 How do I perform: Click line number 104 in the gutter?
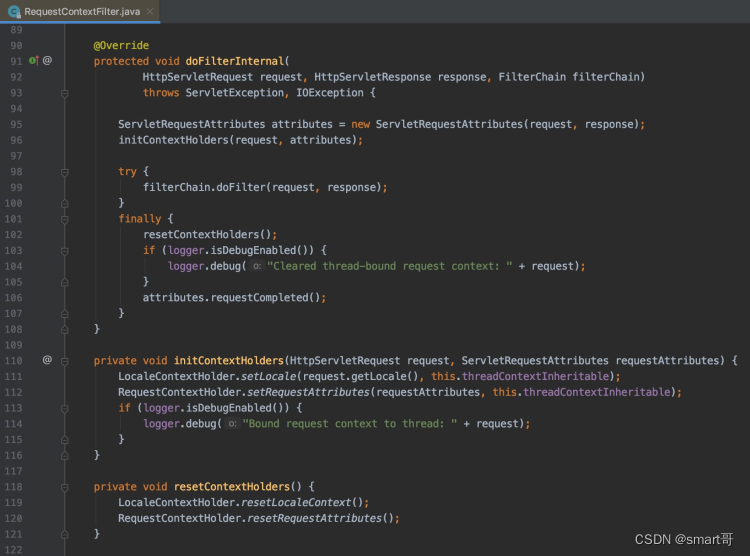tap(13, 266)
